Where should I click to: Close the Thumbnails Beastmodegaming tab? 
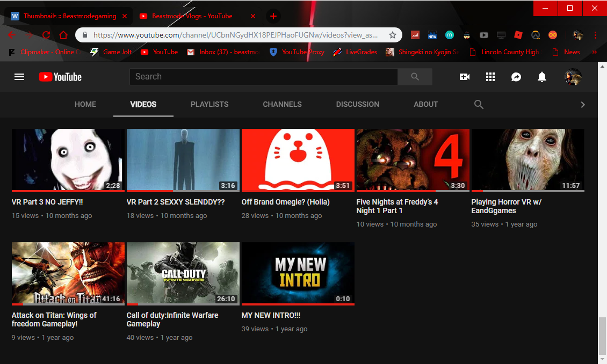pos(125,16)
